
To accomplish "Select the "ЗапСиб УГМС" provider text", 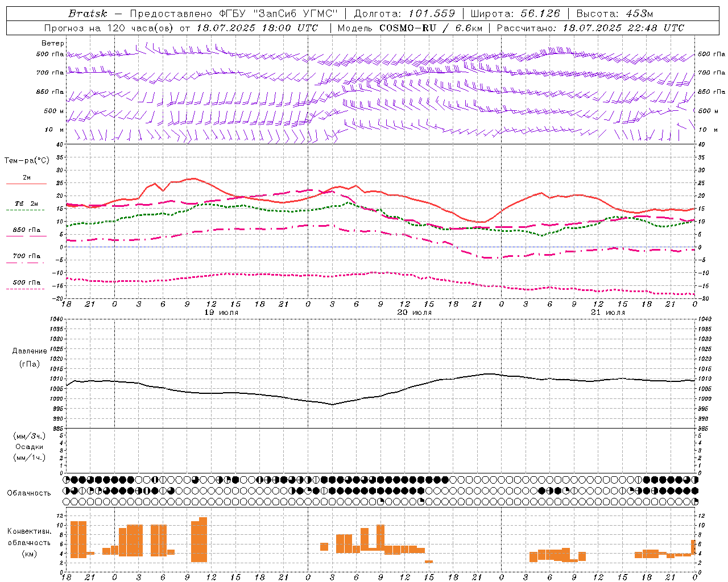I will pyautogui.click(x=295, y=14).
